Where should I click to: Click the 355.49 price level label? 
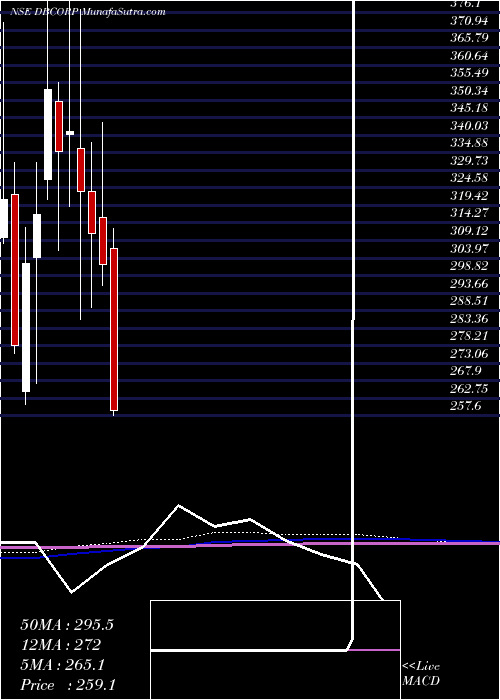coord(470,73)
